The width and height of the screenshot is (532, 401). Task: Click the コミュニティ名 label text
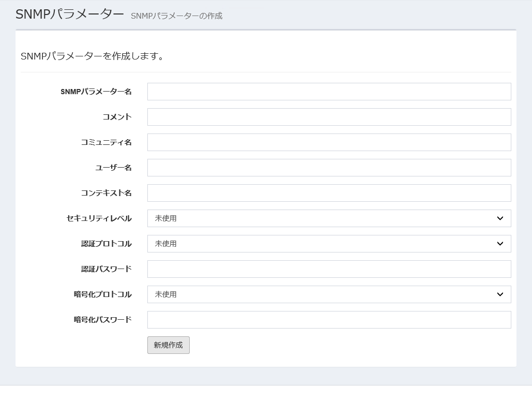(x=106, y=142)
